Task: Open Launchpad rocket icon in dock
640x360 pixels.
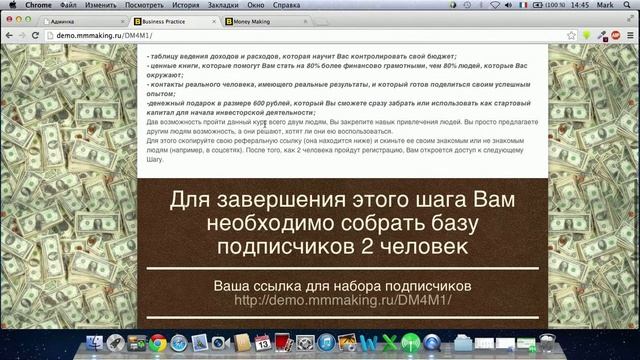Action: pos(116,343)
